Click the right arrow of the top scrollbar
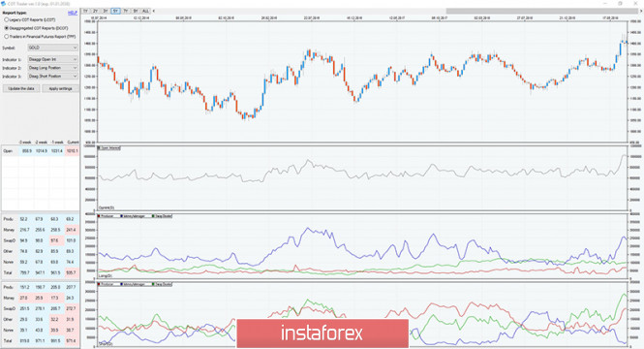The image size is (644, 349). pos(641,11)
